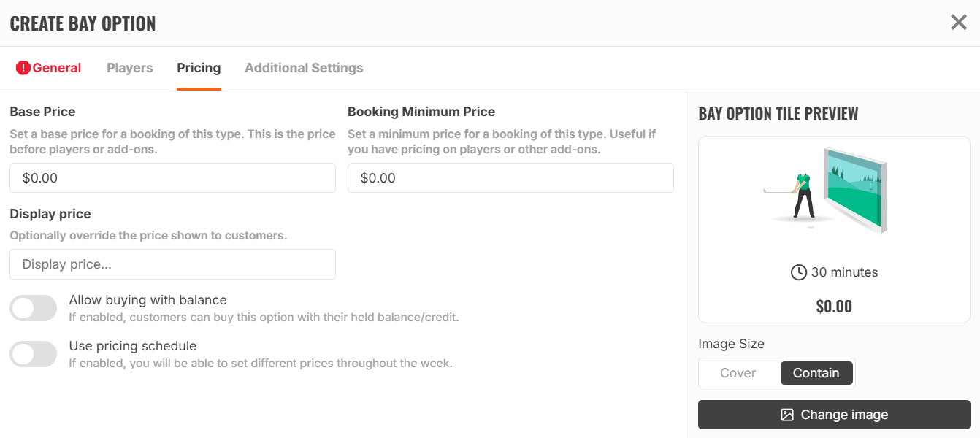The width and height of the screenshot is (980, 438).
Task: Select Contain image size option
Action: pyautogui.click(x=816, y=373)
